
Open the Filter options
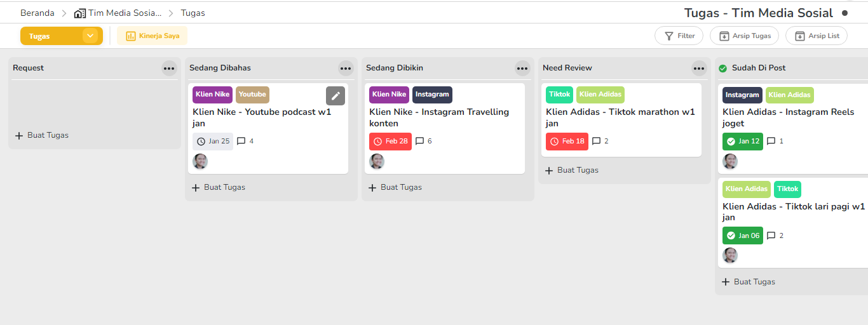pos(679,36)
